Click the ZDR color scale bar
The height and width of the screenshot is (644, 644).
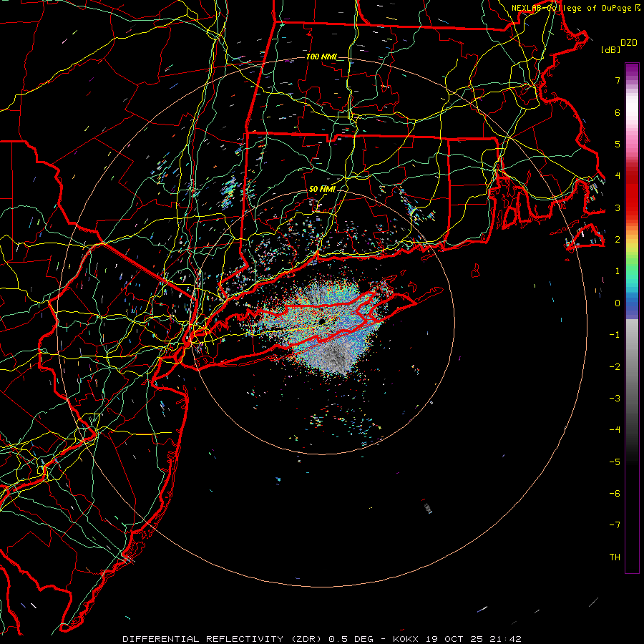632,318
